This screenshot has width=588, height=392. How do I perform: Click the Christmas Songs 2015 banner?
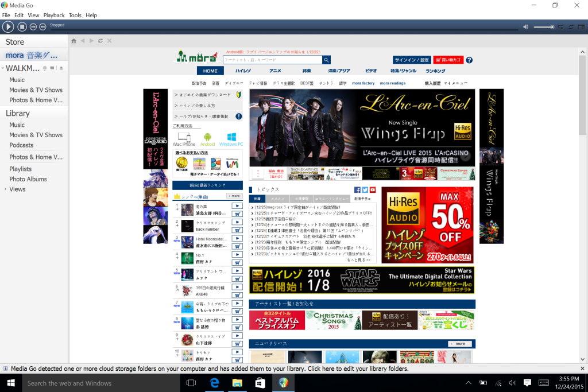(334, 320)
